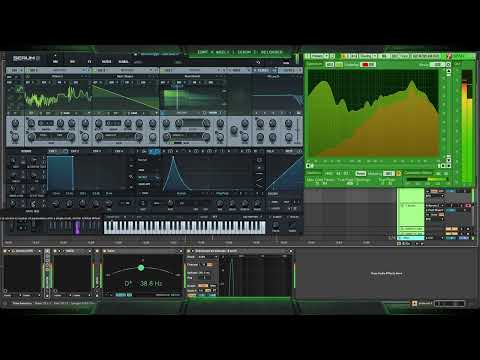Viewport: 480px width, 360px height.
Task: Click the green Osc A wavetable waveform display
Action: coord(58,97)
